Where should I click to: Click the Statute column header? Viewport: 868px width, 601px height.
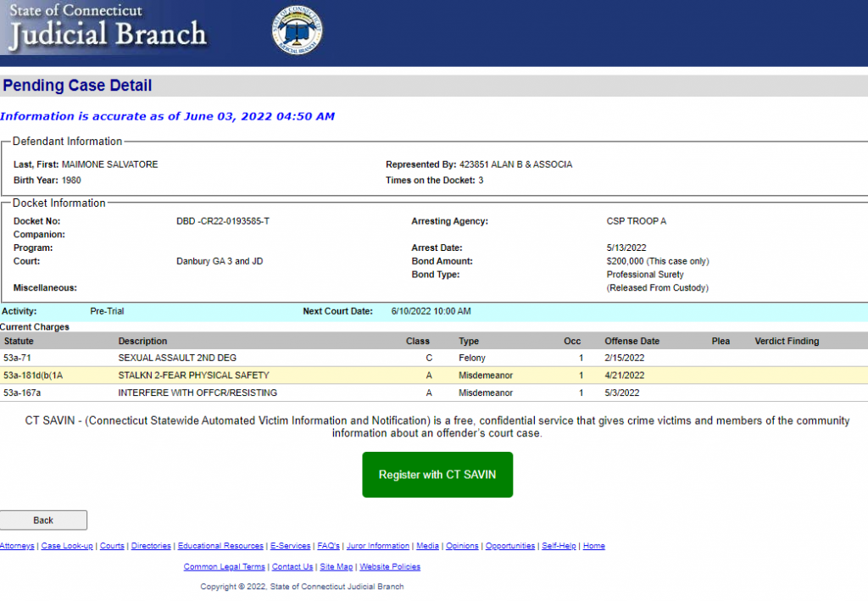coord(19,341)
